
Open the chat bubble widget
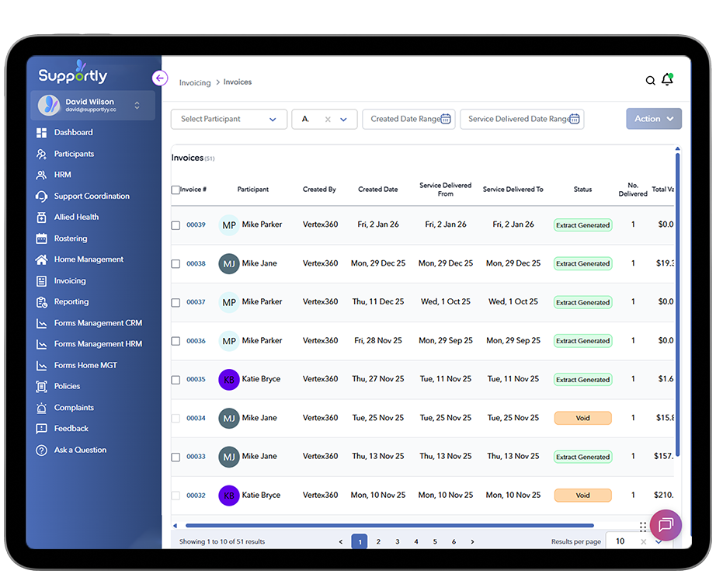[x=666, y=525]
